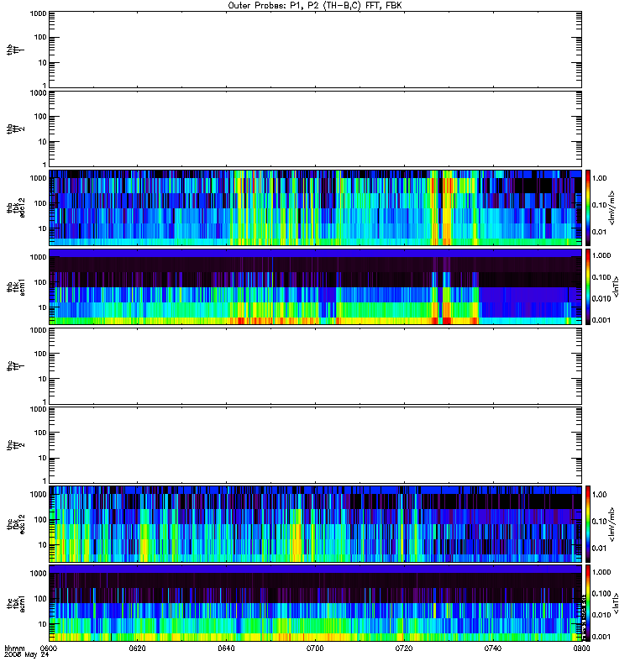Click the 0.010 value on thb scm1 color bar
Image resolution: width=630 pixels, height=672 pixels.
coord(601,299)
